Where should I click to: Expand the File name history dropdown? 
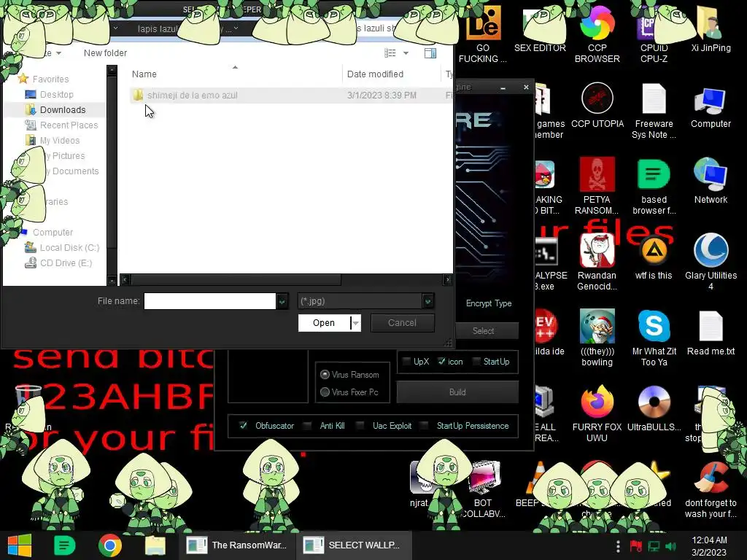click(282, 301)
